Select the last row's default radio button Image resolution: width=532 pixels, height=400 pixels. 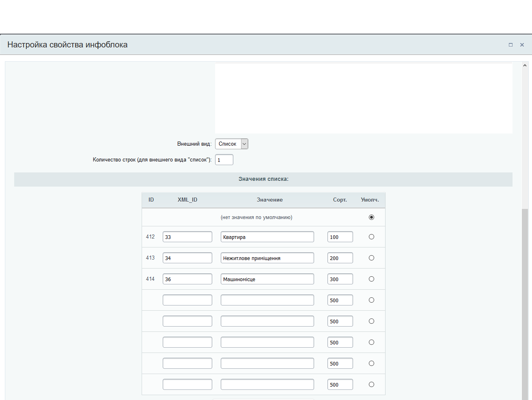point(371,385)
